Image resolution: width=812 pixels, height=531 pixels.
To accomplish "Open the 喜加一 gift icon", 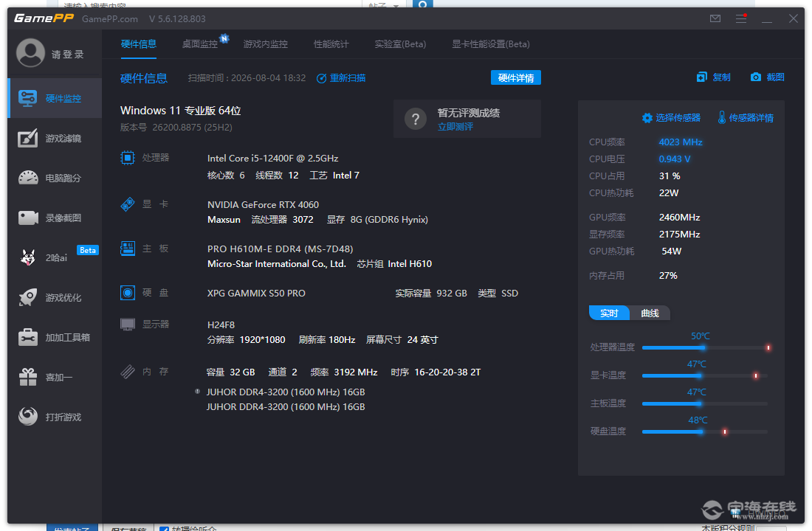I will (x=28, y=377).
